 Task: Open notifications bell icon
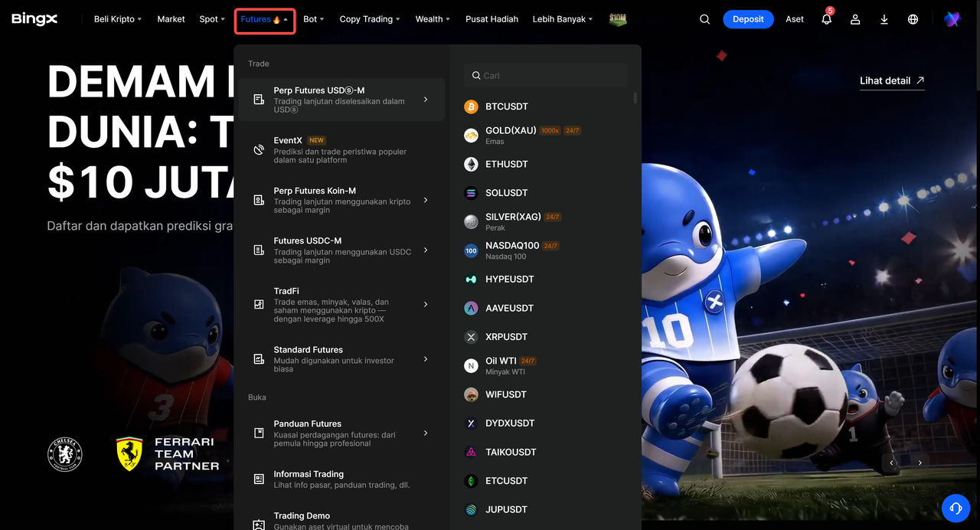827,19
